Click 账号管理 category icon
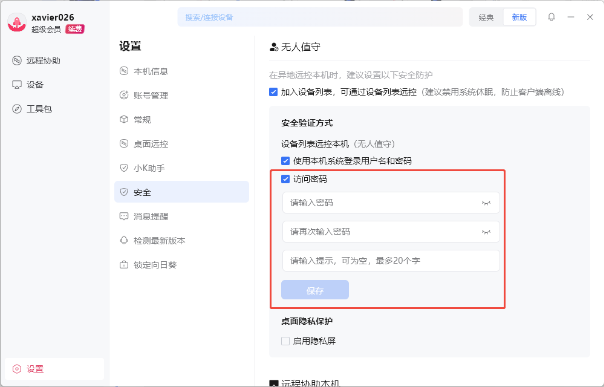The image size is (604, 387). tap(124, 95)
